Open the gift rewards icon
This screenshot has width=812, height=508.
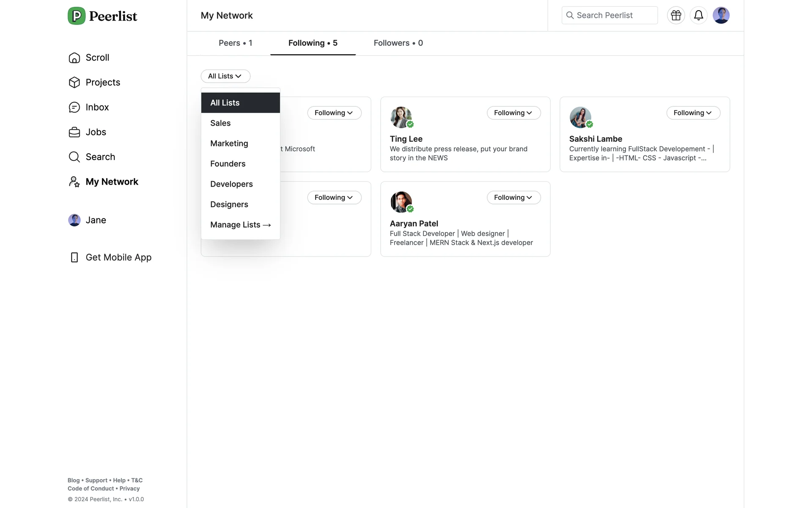[x=676, y=15]
